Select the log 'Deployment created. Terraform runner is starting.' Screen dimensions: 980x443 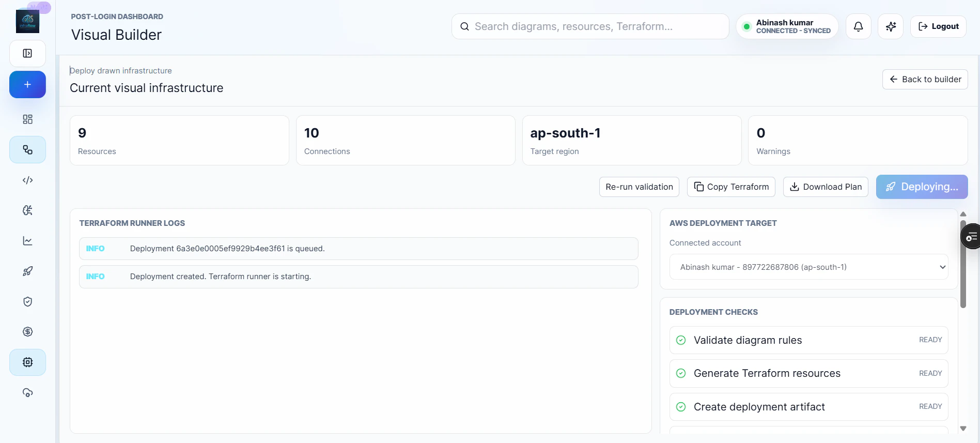[359, 277]
